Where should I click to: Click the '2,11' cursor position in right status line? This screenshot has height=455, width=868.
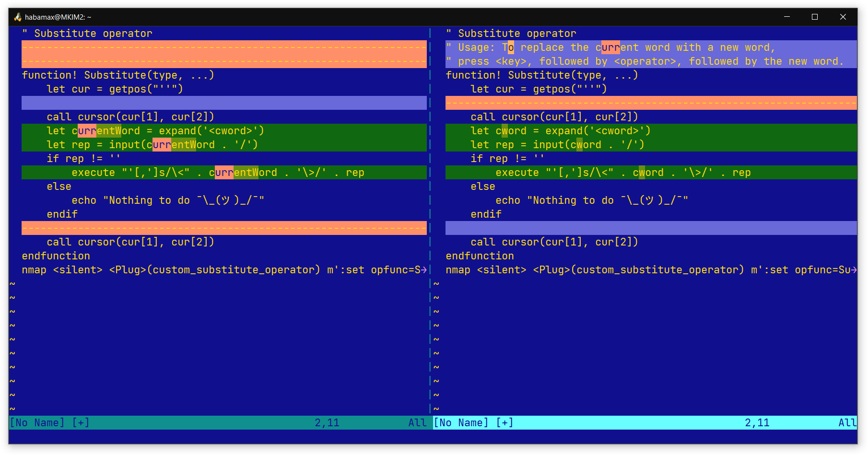point(757,423)
